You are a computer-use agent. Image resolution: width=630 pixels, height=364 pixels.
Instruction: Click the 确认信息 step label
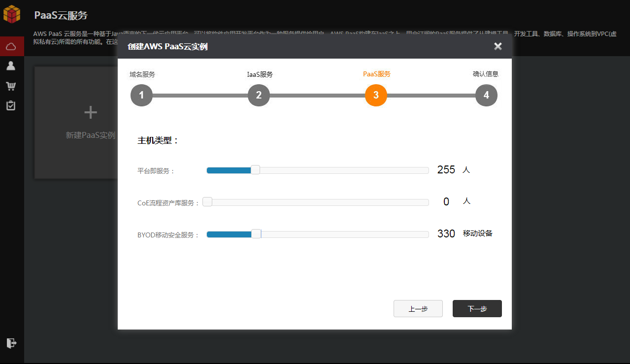pyautogui.click(x=486, y=74)
